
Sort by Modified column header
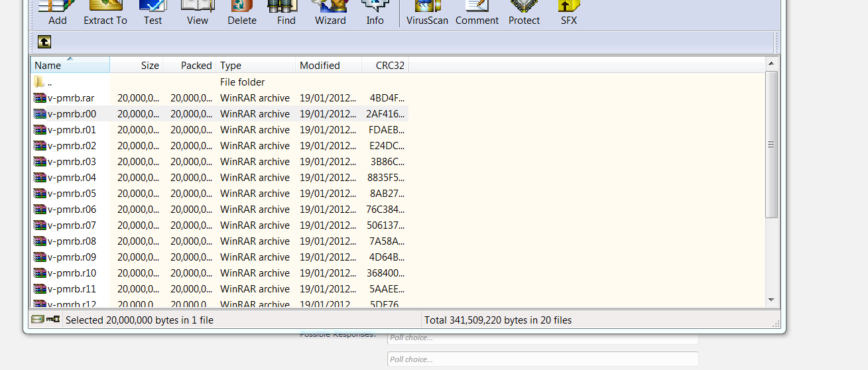[329, 65]
